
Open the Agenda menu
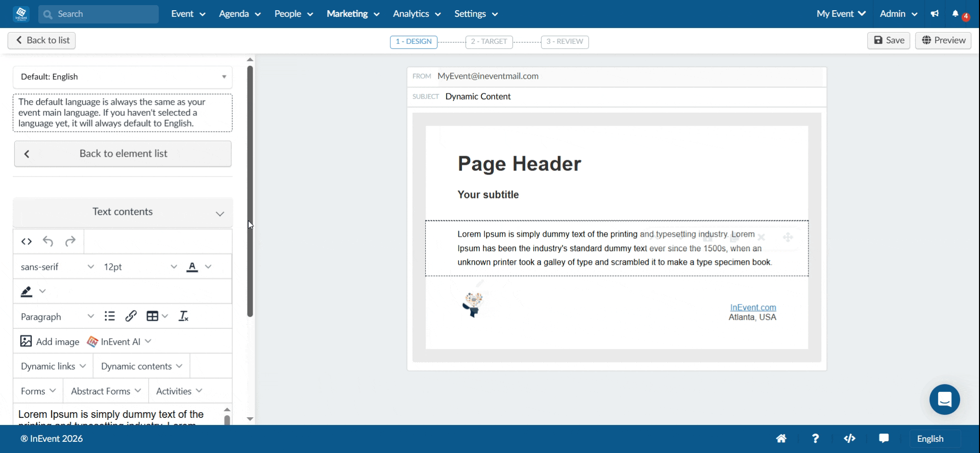click(x=240, y=14)
